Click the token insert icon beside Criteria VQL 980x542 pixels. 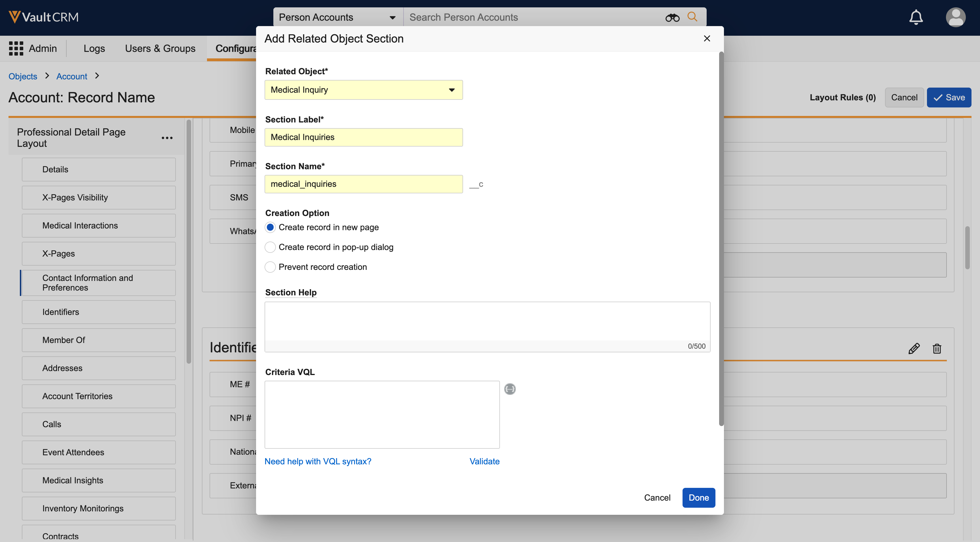[x=510, y=389]
